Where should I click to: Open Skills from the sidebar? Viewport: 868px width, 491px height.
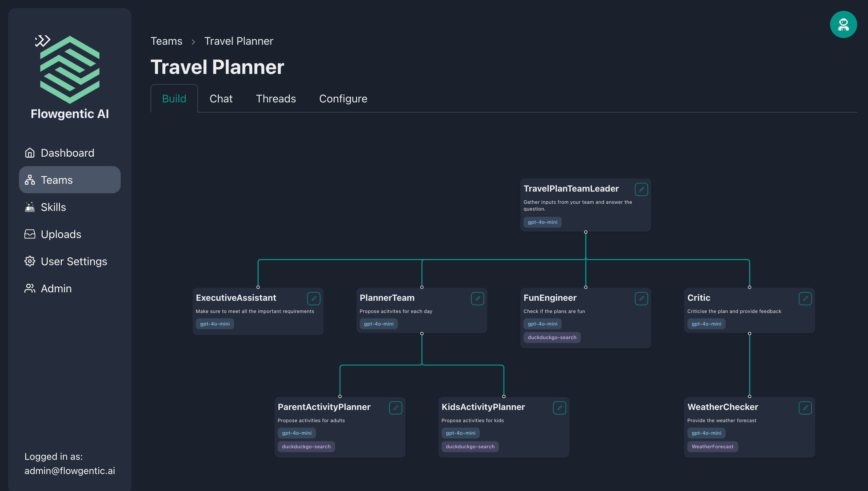click(x=70, y=207)
